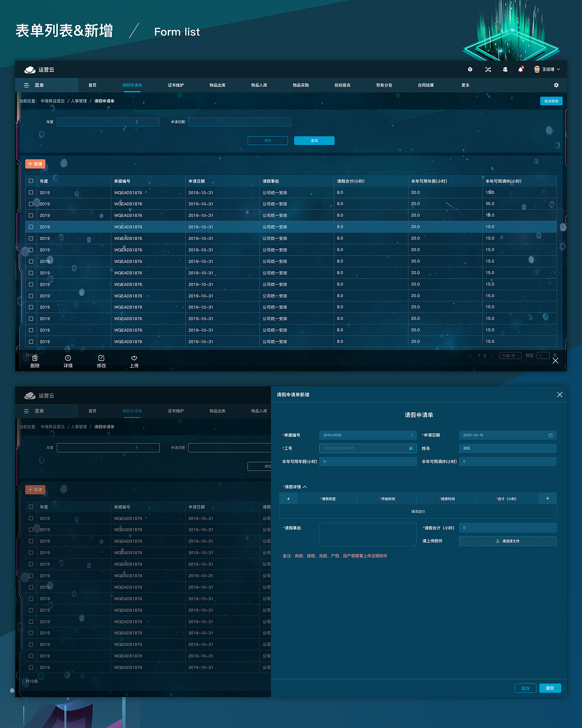Screen dimensions: 582x728
Task: Click the 运营云 cloud logo in the lower screen
Action: [x=30, y=396]
